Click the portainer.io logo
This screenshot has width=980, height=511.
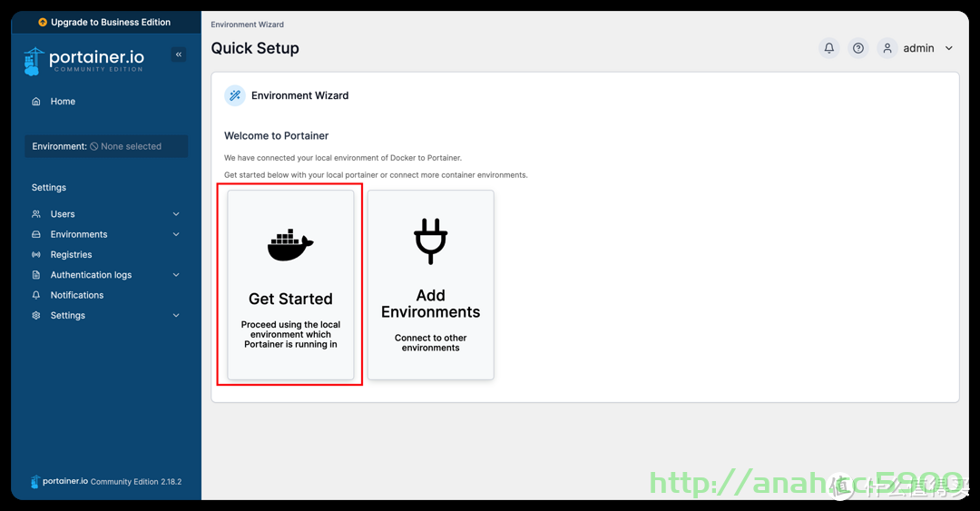(84, 61)
